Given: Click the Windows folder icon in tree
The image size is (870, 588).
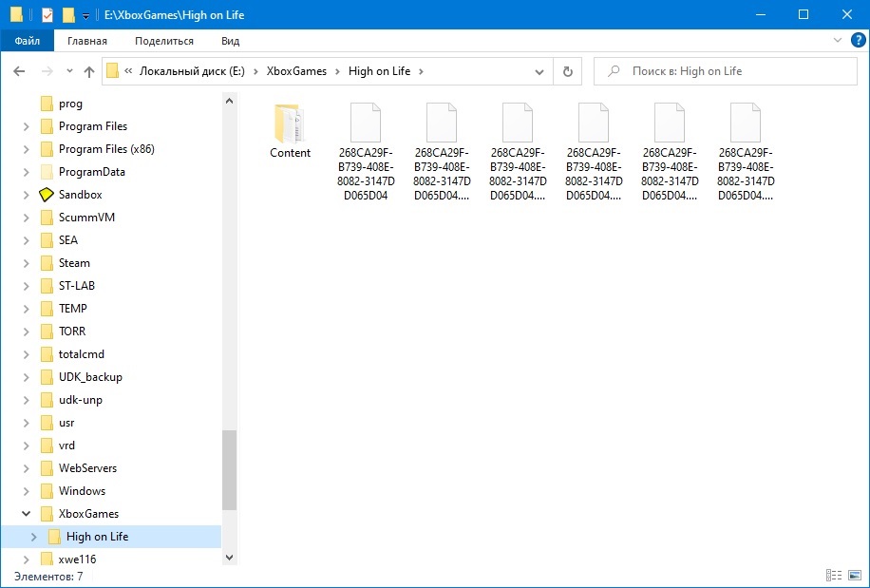Looking at the screenshot, I should pyautogui.click(x=47, y=490).
